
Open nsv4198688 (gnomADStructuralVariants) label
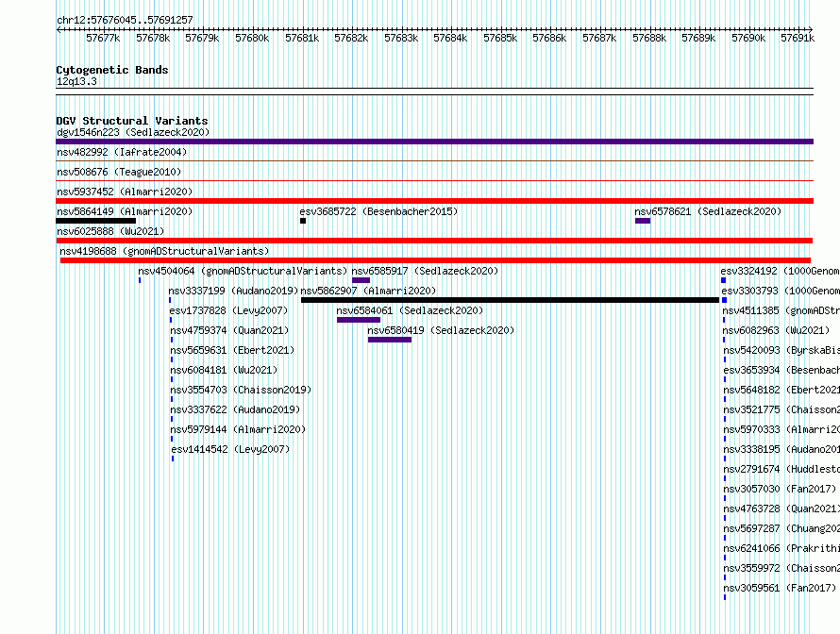coord(164,251)
